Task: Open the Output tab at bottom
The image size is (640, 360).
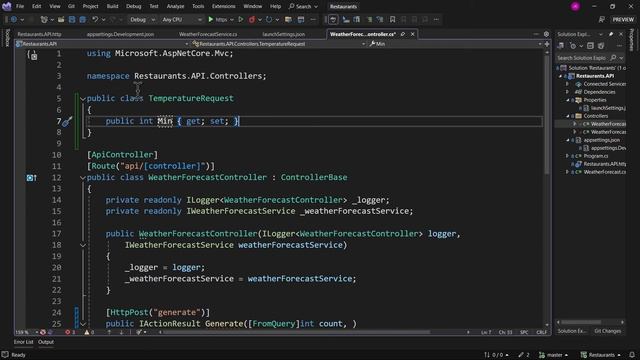Action: 46,342
